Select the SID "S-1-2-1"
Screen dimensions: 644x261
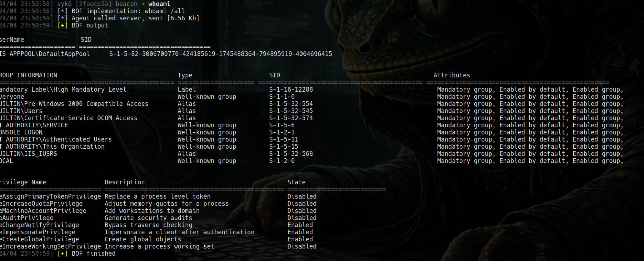(282, 132)
